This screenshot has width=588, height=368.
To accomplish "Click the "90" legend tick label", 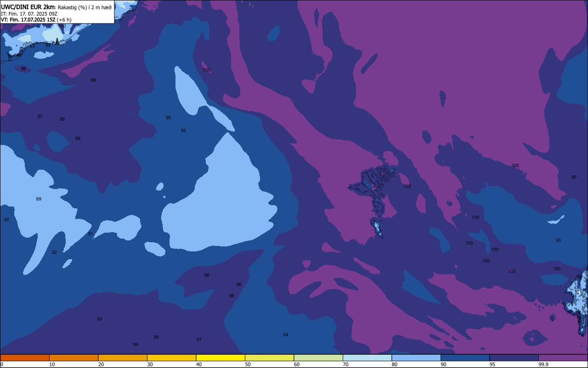I will (444, 364).
